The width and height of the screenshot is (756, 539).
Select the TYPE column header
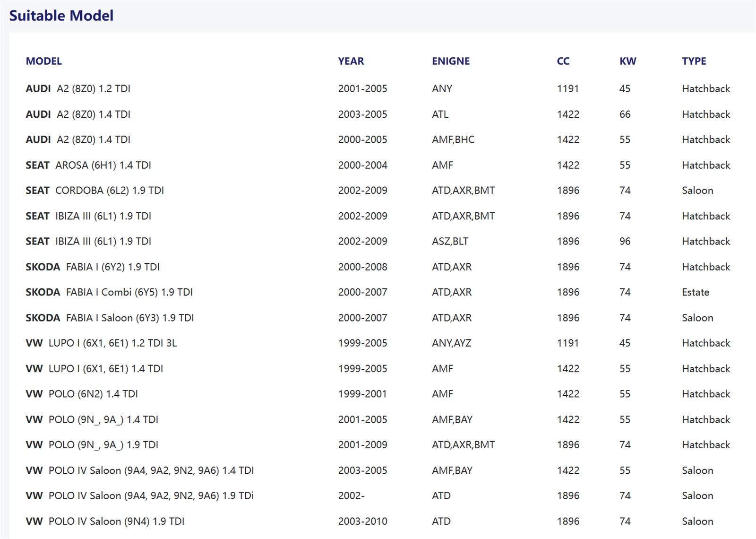(x=694, y=61)
